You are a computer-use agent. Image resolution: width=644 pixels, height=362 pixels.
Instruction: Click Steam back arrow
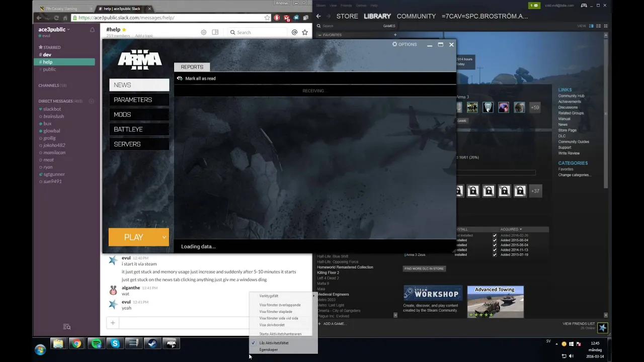[x=318, y=16]
